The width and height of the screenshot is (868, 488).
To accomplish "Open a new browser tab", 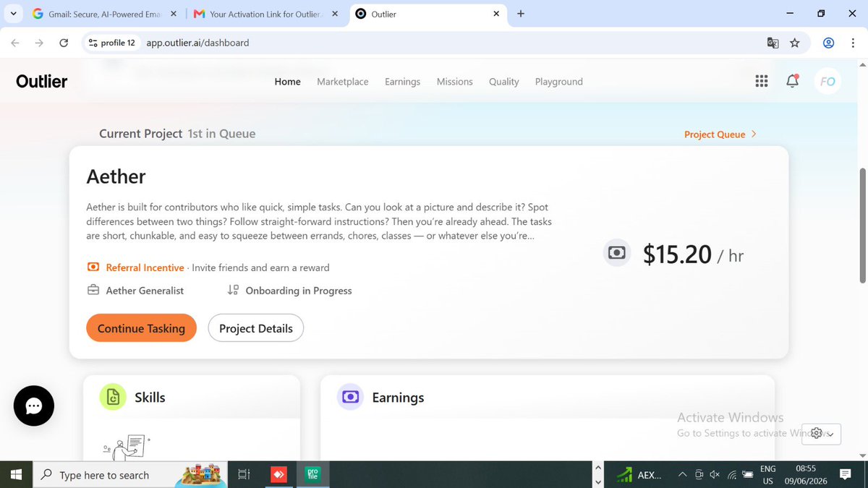I will pyautogui.click(x=521, y=14).
